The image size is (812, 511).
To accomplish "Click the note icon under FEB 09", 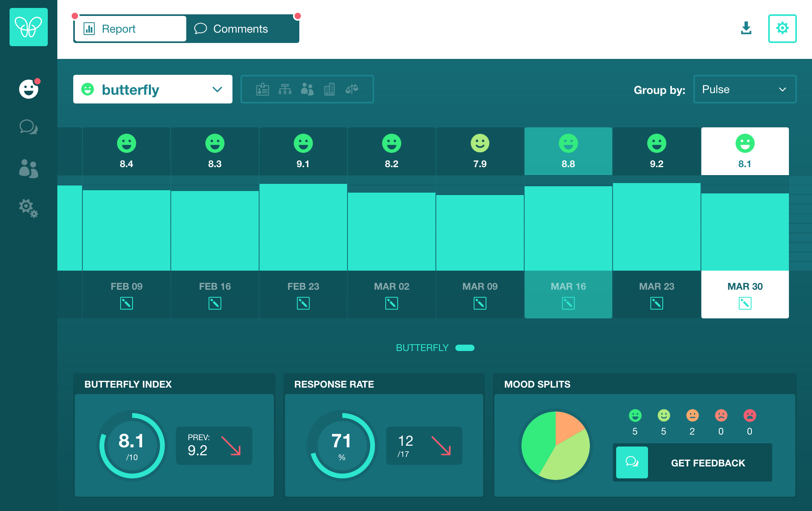I will point(127,304).
